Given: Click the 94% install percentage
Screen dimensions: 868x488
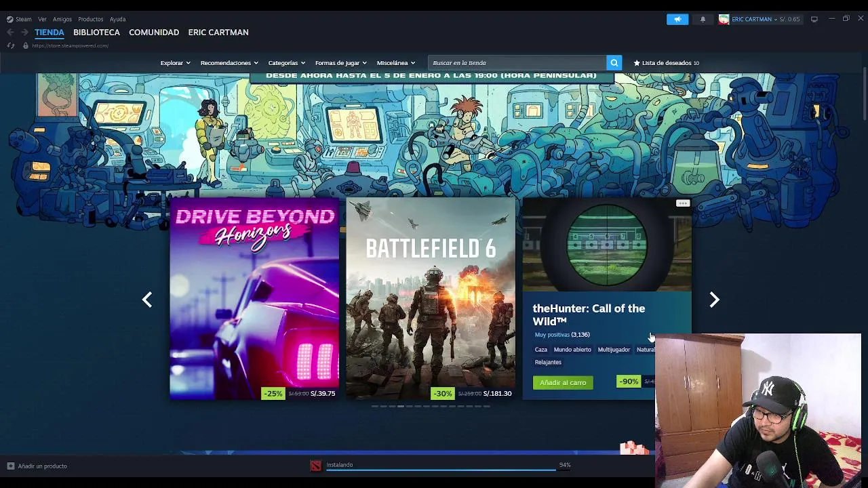Looking at the screenshot, I should 565,465.
